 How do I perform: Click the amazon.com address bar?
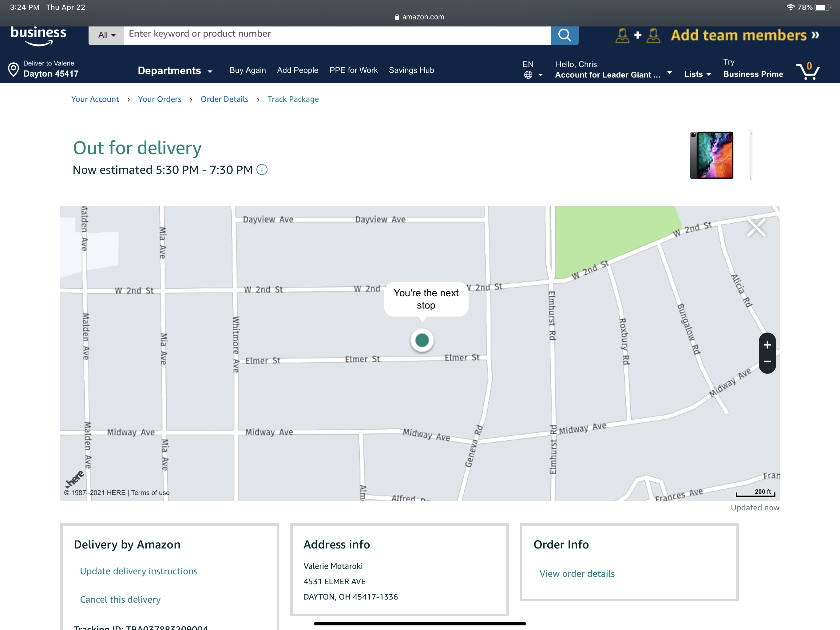420,17
